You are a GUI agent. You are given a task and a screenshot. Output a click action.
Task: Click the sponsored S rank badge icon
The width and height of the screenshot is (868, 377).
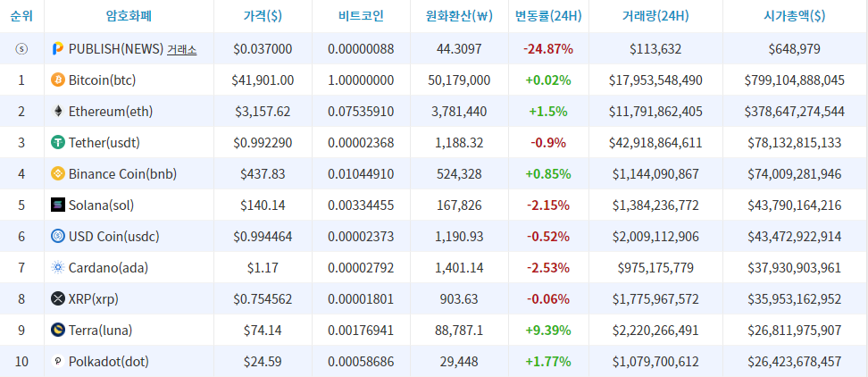(21, 49)
